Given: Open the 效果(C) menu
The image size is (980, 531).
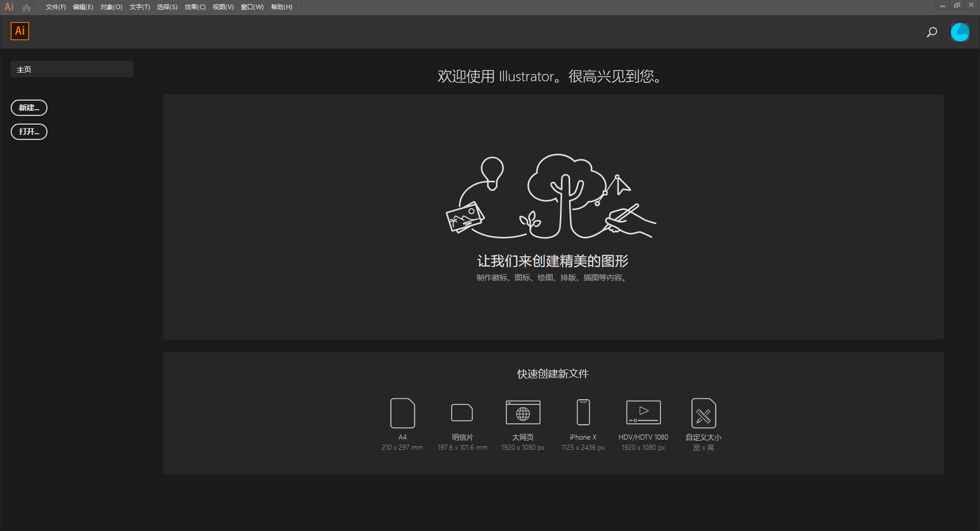Looking at the screenshot, I should [x=195, y=7].
